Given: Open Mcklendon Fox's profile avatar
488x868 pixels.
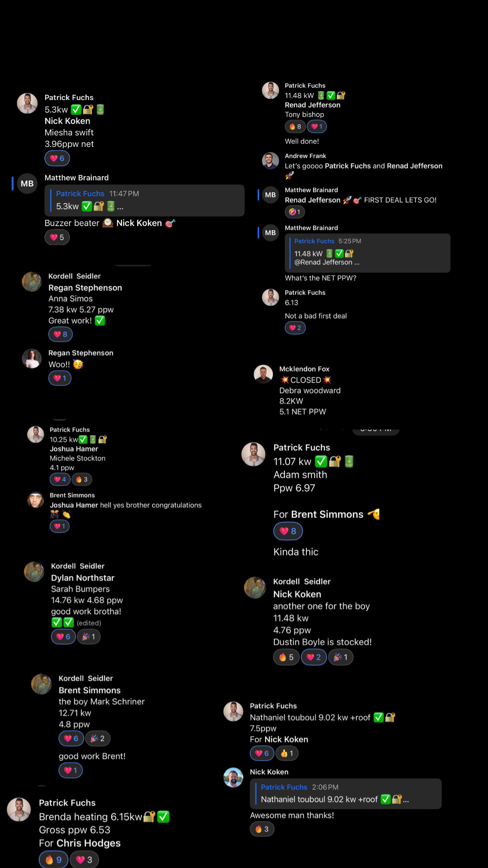Looking at the screenshot, I should [x=263, y=374].
